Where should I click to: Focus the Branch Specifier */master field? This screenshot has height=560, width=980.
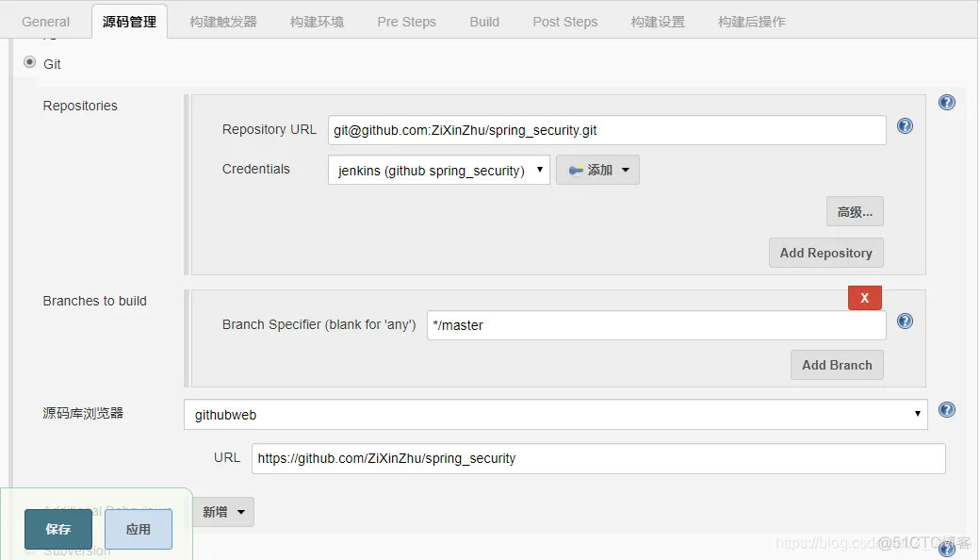tap(656, 325)
